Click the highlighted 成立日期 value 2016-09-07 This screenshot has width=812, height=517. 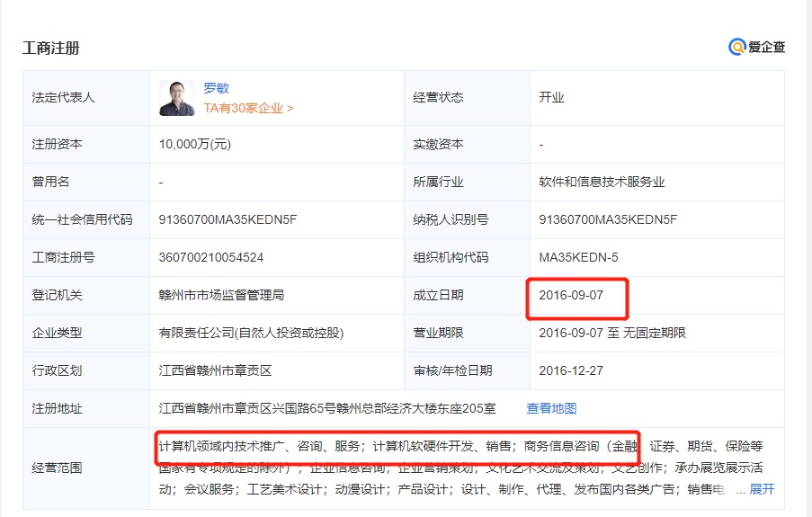point(571,295)
